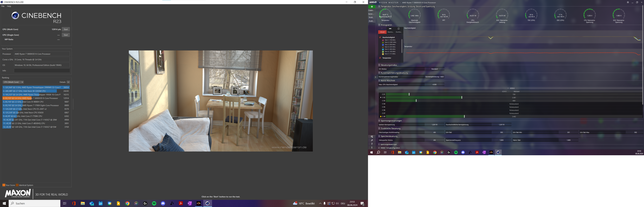This screenshot has width=644, height=207.
Task: Start CPU Single Core benchmark
Action: (66, 35)
